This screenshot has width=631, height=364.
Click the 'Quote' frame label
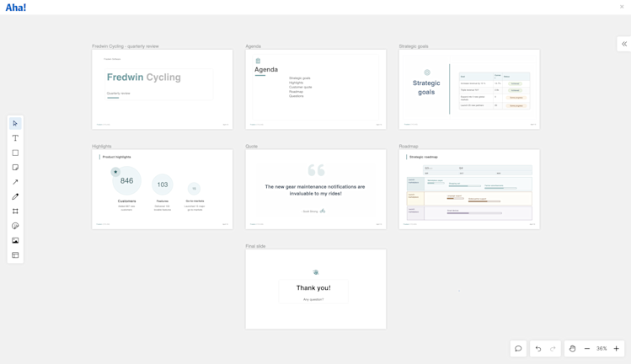[251, 146]
